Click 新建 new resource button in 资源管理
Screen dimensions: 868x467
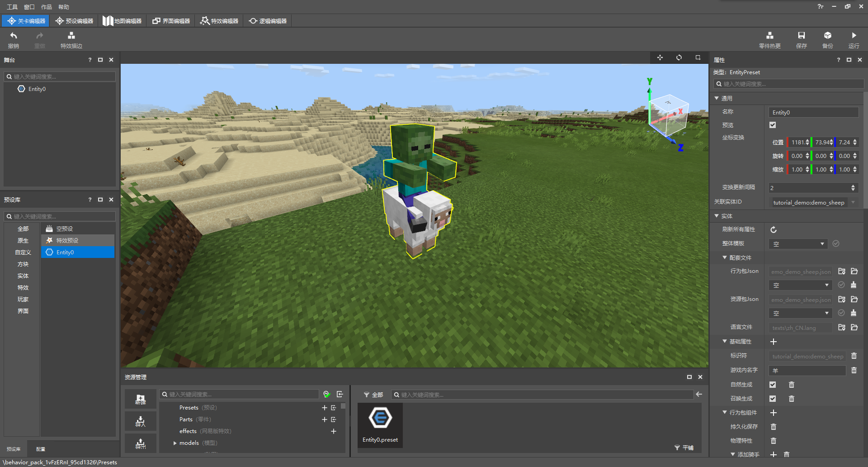(141, 399)
